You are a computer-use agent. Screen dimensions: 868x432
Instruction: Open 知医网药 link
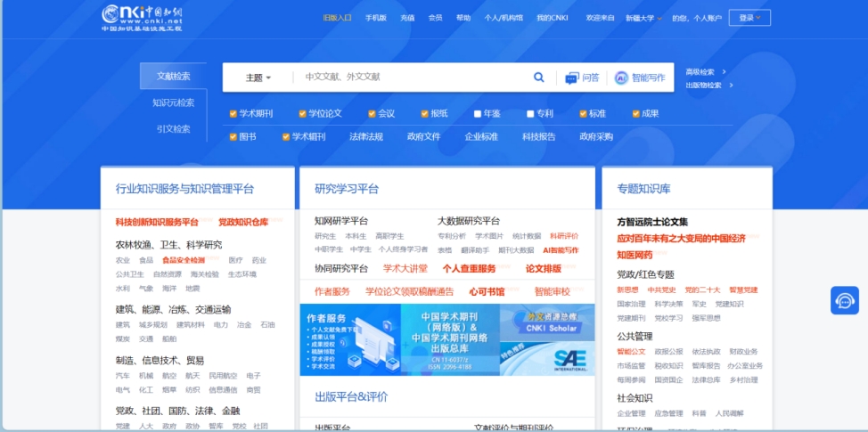635,255
